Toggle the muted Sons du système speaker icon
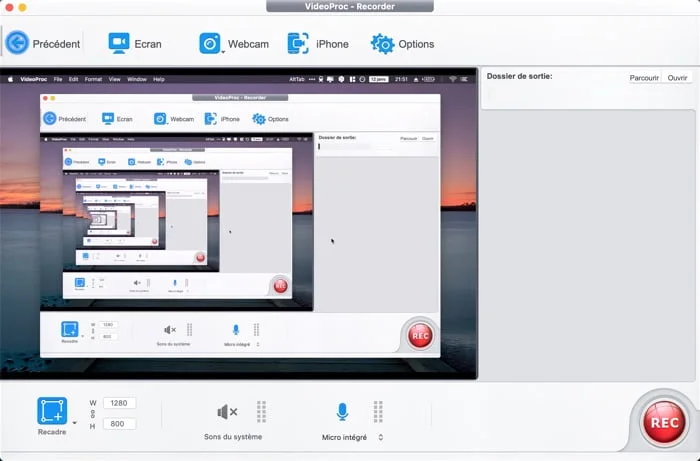 click(227, 412)
